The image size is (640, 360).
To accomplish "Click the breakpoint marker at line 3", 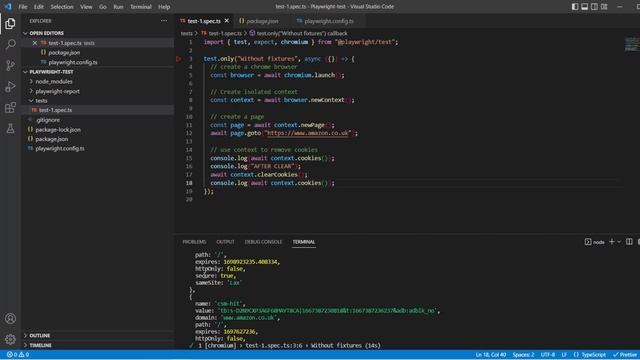I will [178, 59].
